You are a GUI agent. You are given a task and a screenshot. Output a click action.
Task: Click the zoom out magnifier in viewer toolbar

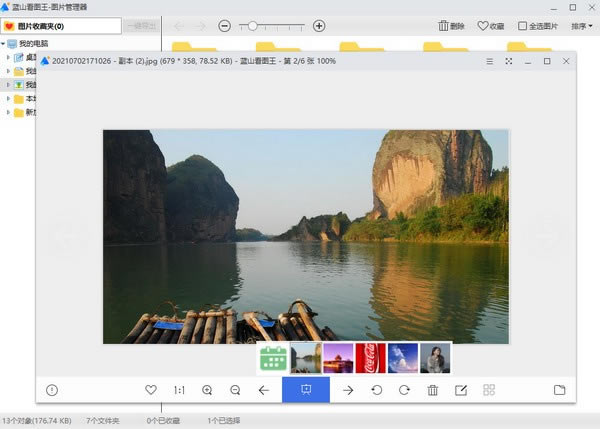click(235, 390)
